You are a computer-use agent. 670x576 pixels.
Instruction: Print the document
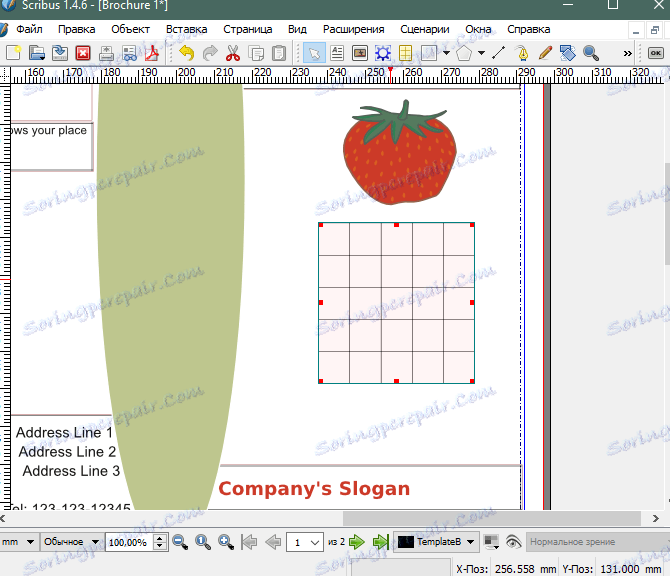[x=106, y=53]
